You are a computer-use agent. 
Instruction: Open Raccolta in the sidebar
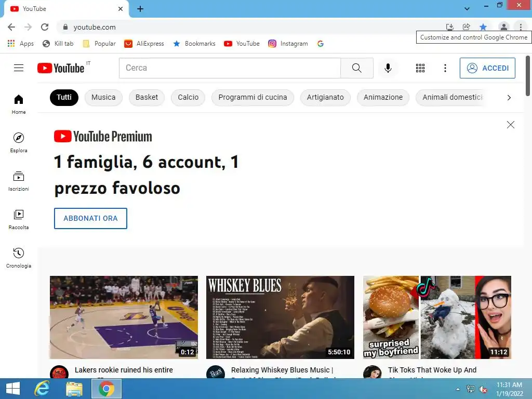19,220
